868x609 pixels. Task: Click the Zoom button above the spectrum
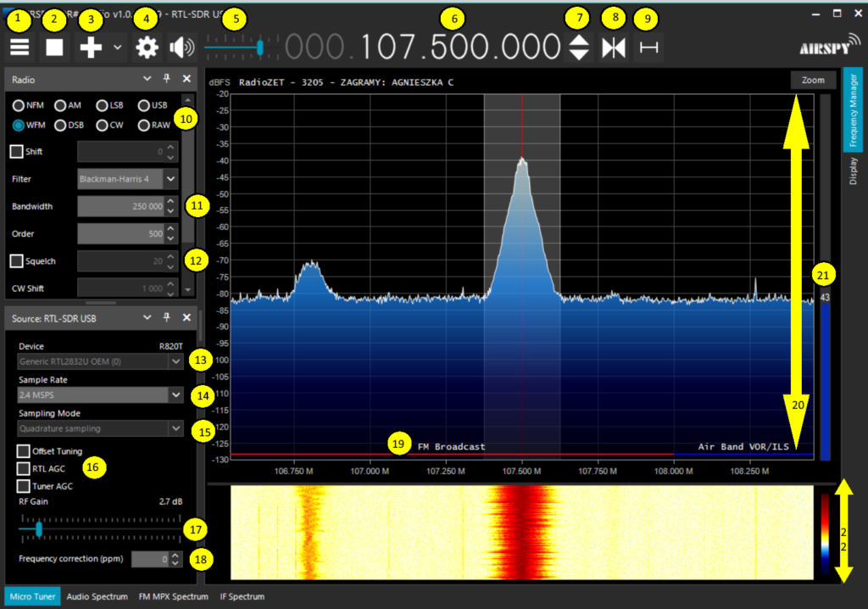click(812, 80)
